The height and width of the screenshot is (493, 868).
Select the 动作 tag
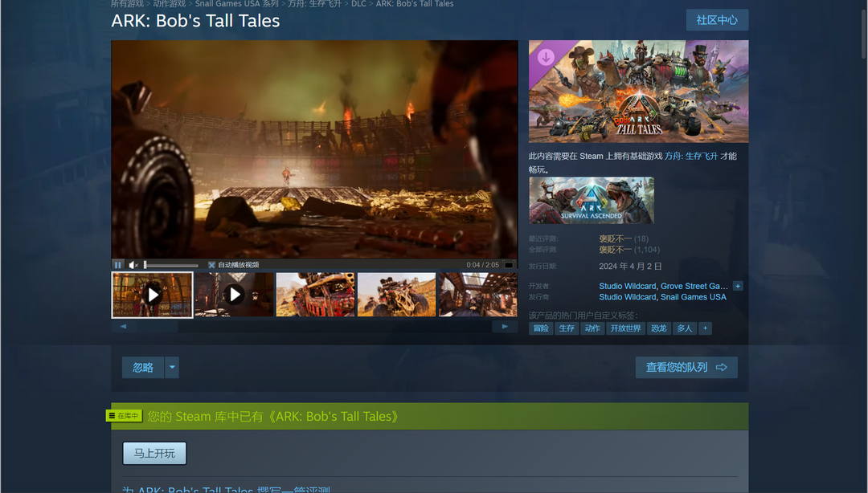click(x=592, y=328)
